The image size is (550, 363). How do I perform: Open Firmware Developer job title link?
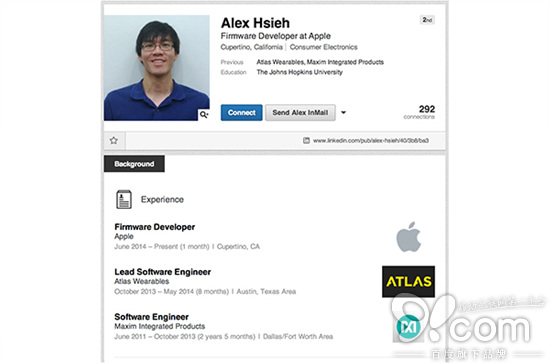pyautogui.click(x=155, y=227)
